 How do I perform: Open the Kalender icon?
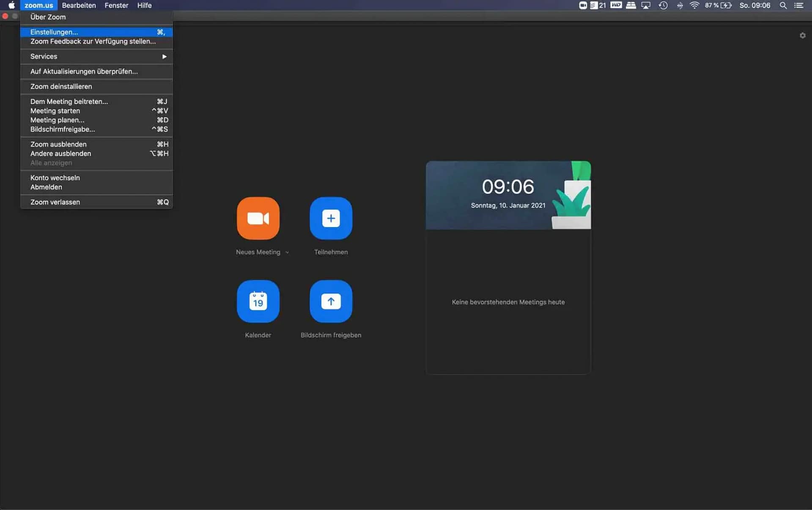tap(258, 301)
